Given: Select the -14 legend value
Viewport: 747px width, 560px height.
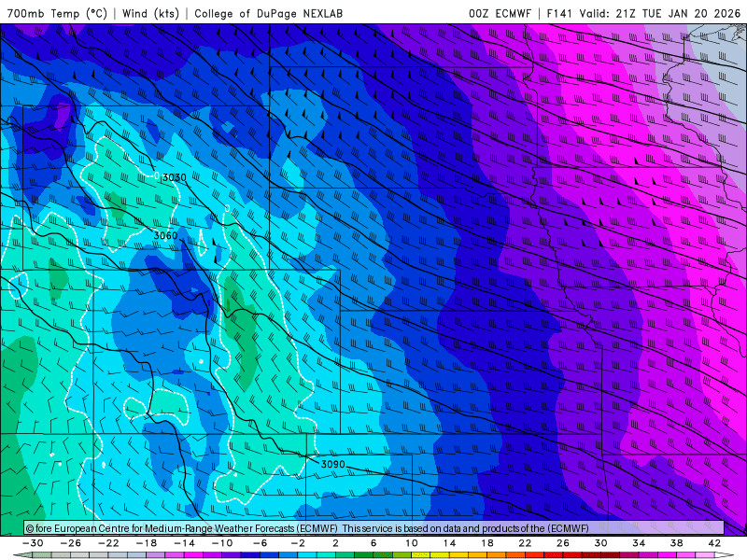Looking at the screenshot, I should coord(184,543).
